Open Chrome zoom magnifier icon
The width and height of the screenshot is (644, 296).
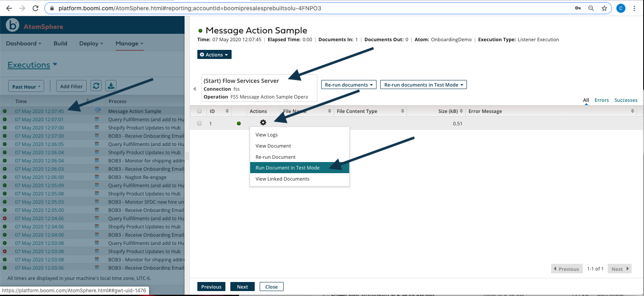pos(591,8)
